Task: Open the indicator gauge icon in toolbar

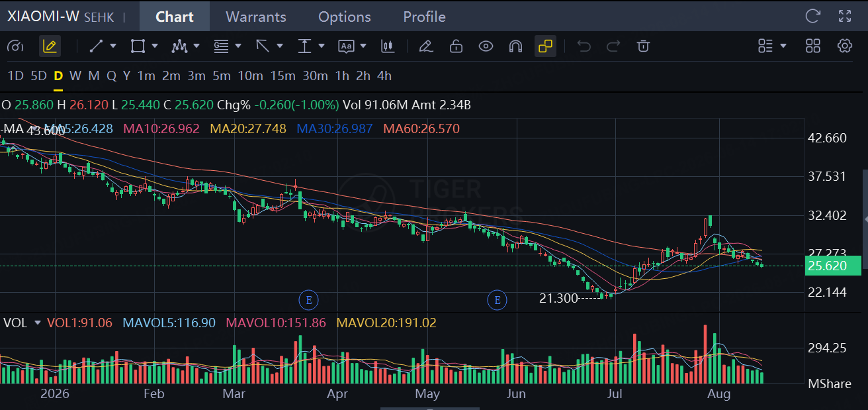Action: [x=15, y=46]
